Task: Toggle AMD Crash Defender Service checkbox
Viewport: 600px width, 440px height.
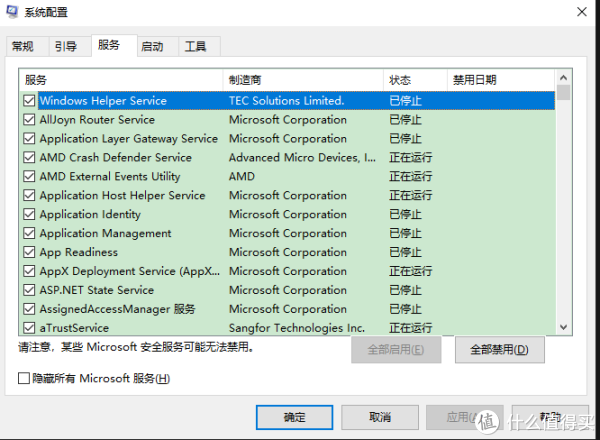Action: click(x=29, y=158)
